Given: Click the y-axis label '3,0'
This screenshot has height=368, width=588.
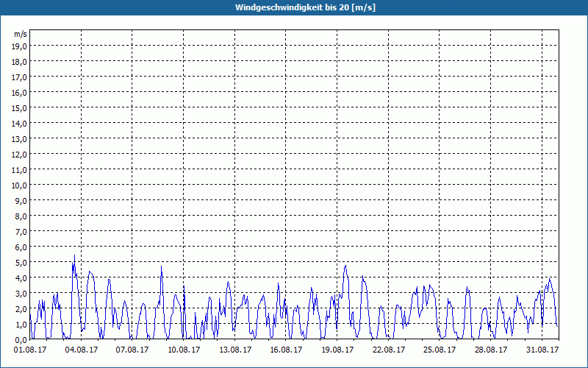Looking at the screenshot, I should point(21,294).
